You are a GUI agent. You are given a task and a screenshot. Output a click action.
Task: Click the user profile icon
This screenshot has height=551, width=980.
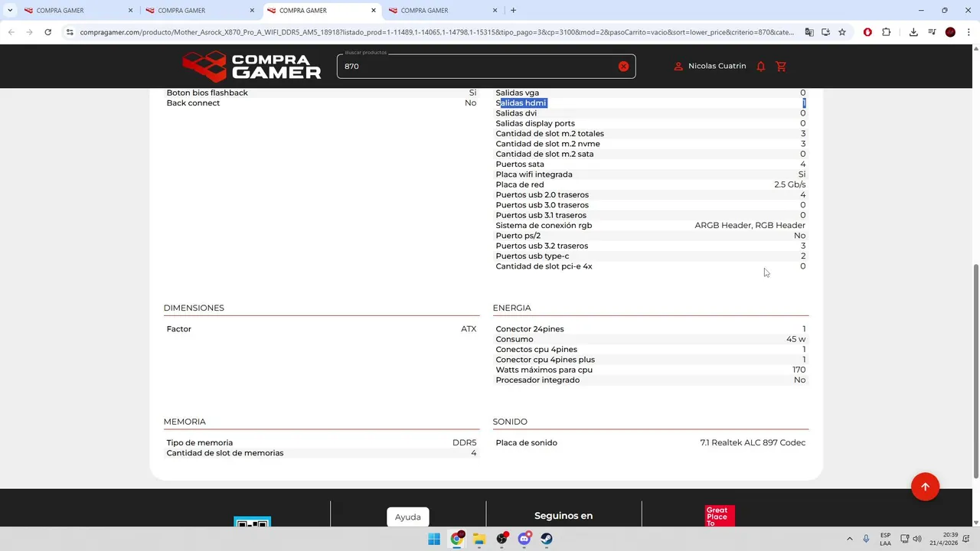[x=678, y=67]
